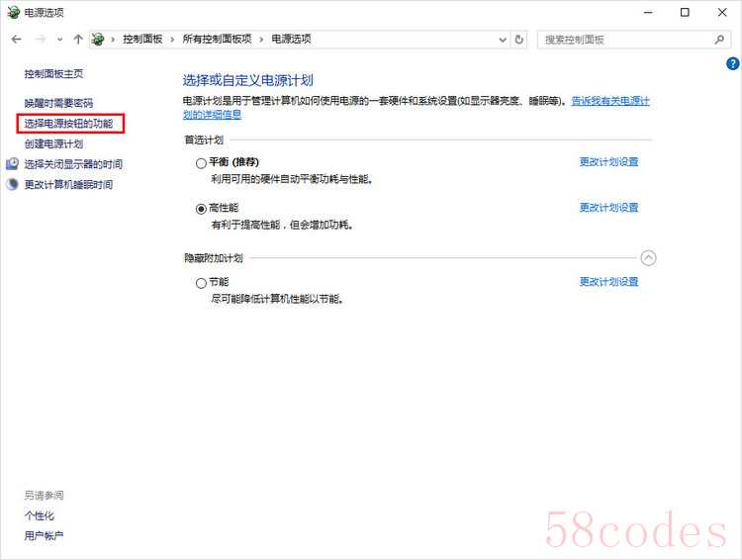Open the recent locations dropdown arrow
Screen dimensions: 742x560
pyautogui.click(x=59, y=40)
